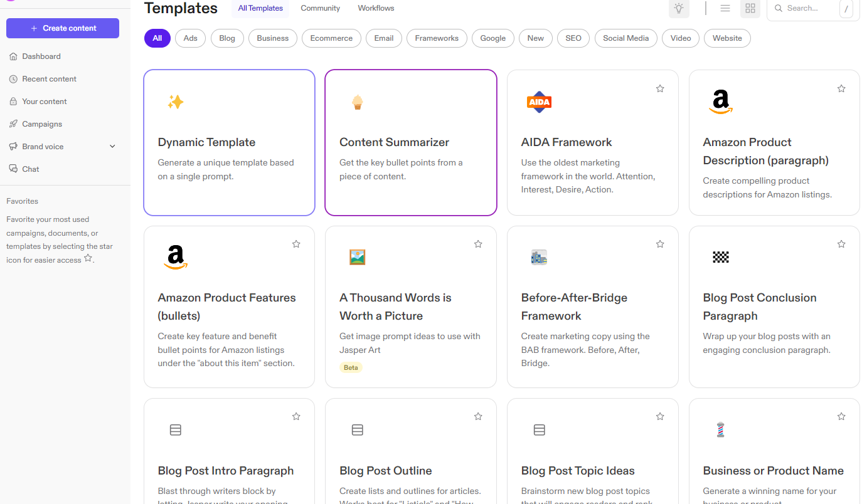
Task: Click the AIDA logo icon
Action: (539, 102)
